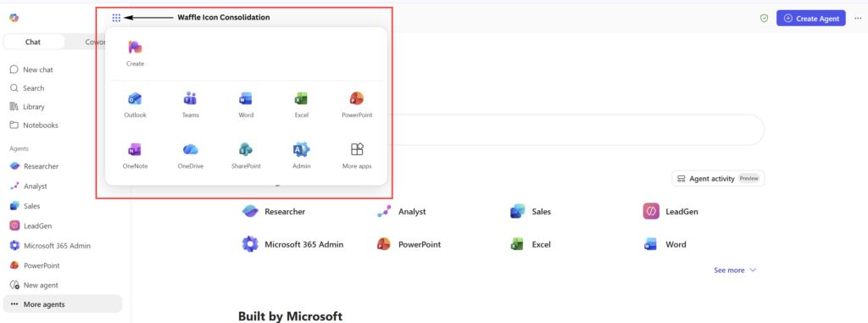Select Sales agent in the sidebar
Viewport: 868px width, 323px height.
(25, 205)
